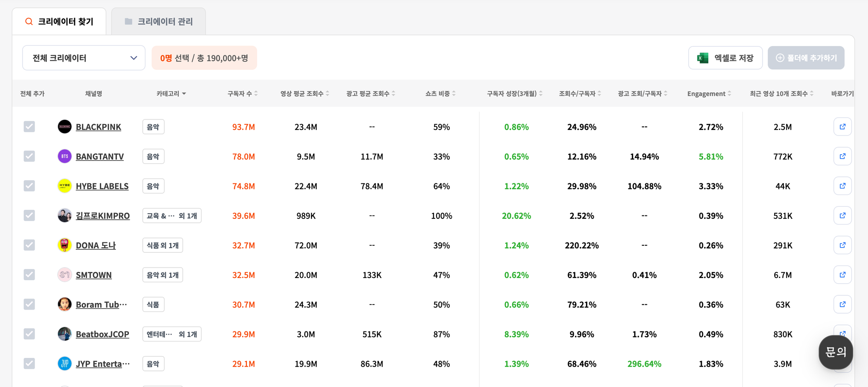Image resolution: width=868 pixels, height=387 pixels.
Task: Select the HYBE LABELS row checkbox
Action: click(x=29, y=186)
